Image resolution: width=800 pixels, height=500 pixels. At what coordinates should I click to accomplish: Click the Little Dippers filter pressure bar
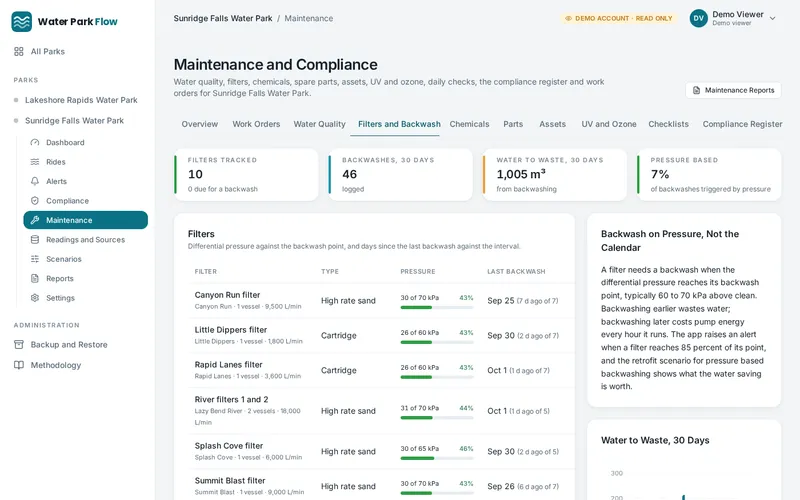(437, 342)
